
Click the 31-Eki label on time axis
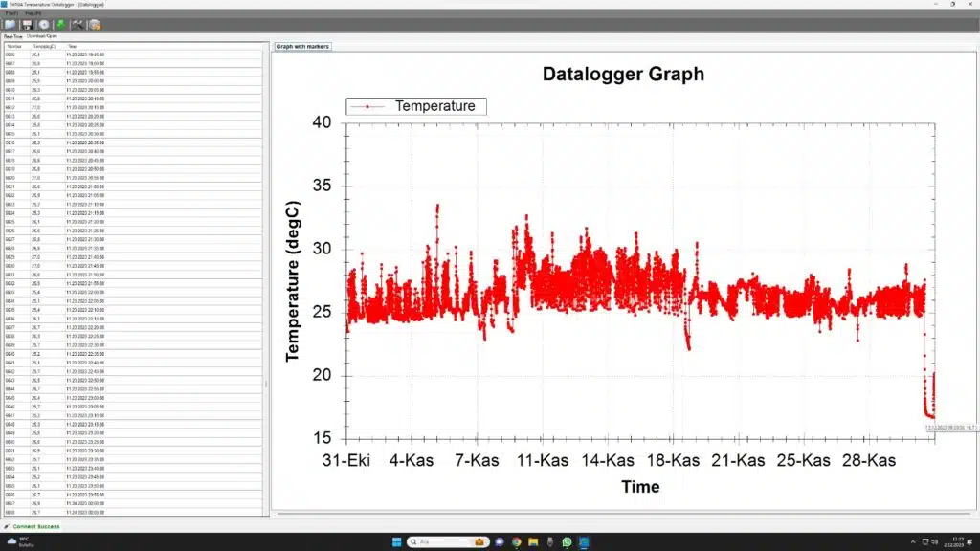(x=346, y=460)
